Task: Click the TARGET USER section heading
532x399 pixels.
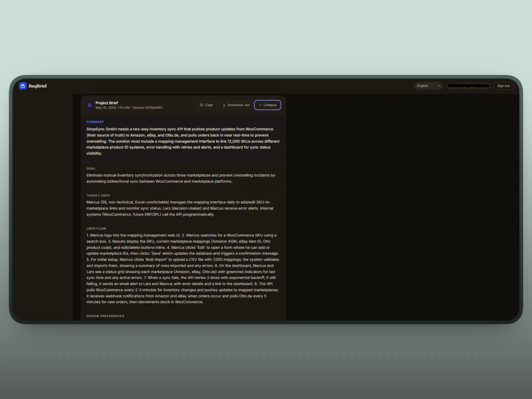Action: pos(98,195)
